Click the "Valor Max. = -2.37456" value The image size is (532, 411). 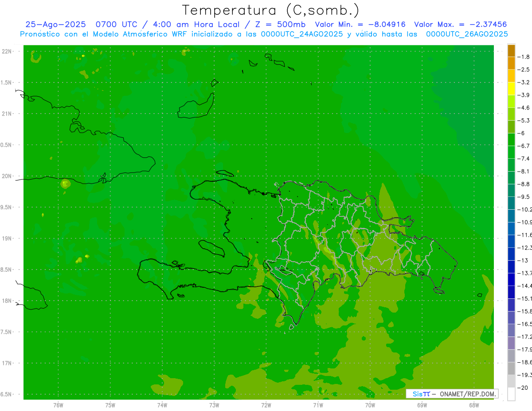tap(460, 24)
